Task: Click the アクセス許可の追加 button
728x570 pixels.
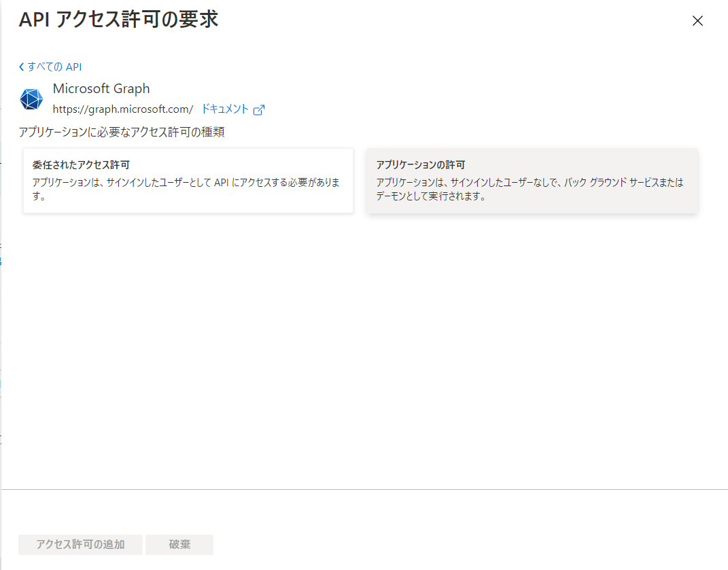Action: pyautogui.click(x=80, y=544)
